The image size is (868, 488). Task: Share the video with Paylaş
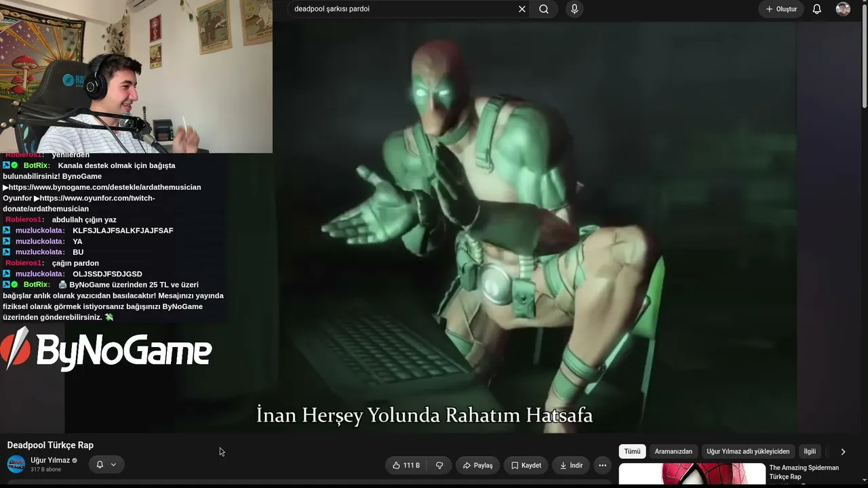pyautogui.click(x=478, y=466)
